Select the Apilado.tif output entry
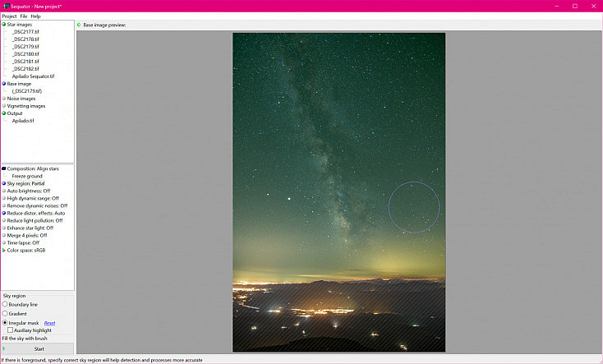The image size is (603, 364). (23, 121)
